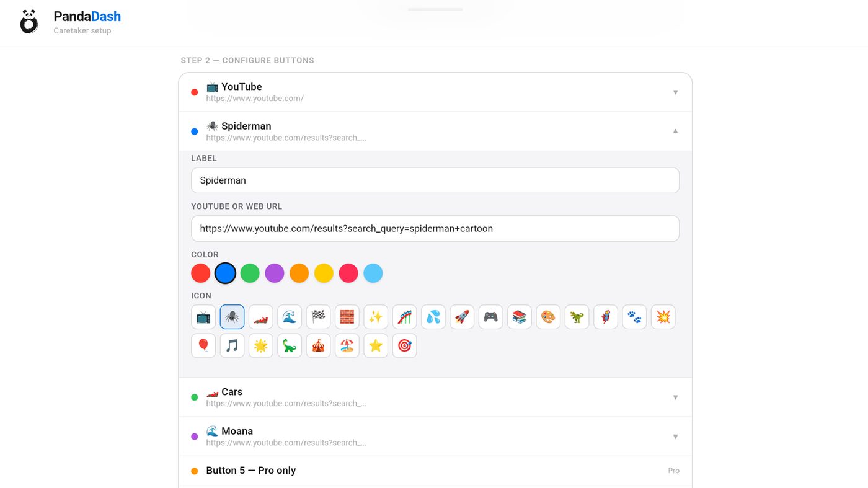Select the T-Rex icon
Screen dimensions: 868x488
tap(577, 317)
